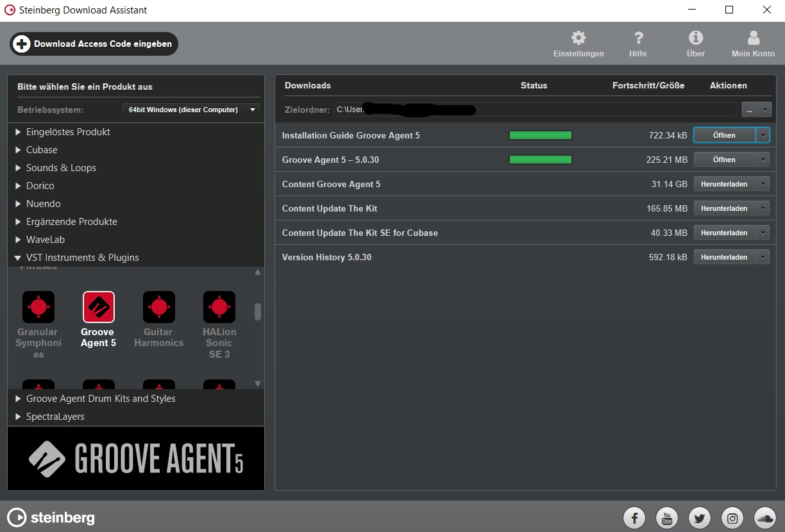Click the Fortschritt/Größe column header
Image resolution: width=785 pixels, height=532 pixels.
648,85
